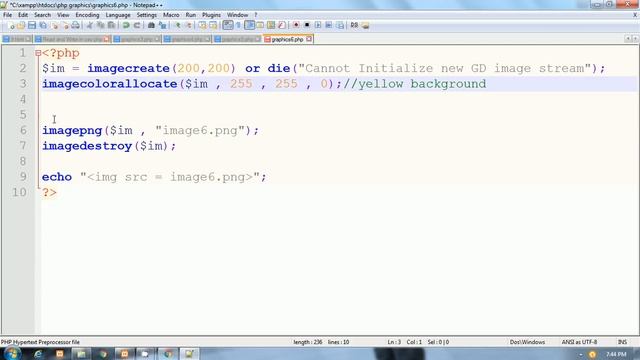Create a new document with New icon

click(11, 25)
